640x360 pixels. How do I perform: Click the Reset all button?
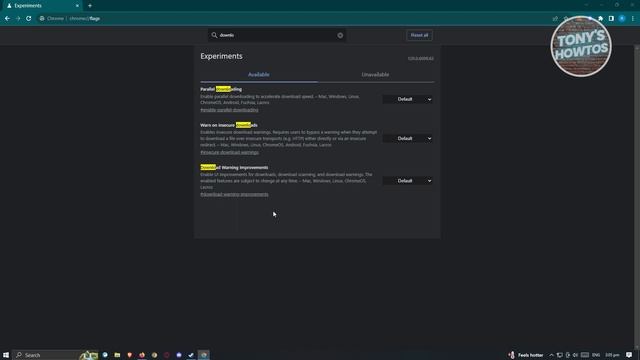click(419, 35)
